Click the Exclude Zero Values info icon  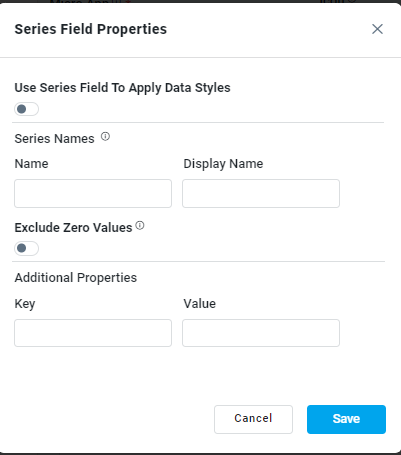[x=140, y=226]
